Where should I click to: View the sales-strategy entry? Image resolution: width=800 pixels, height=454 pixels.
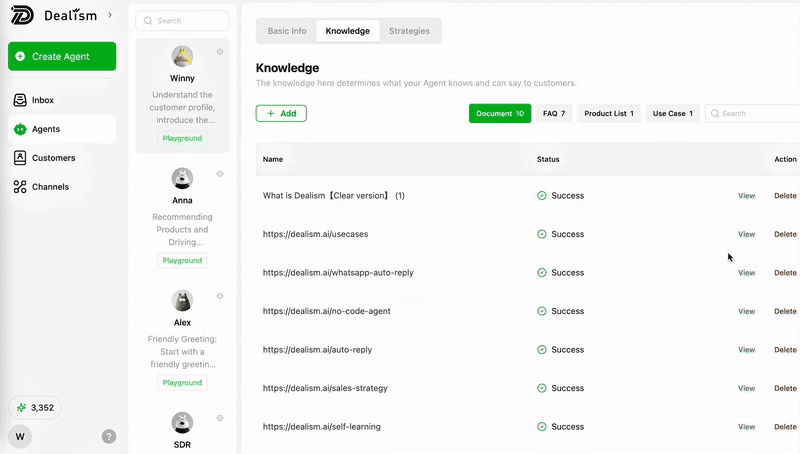pos(746,388)
